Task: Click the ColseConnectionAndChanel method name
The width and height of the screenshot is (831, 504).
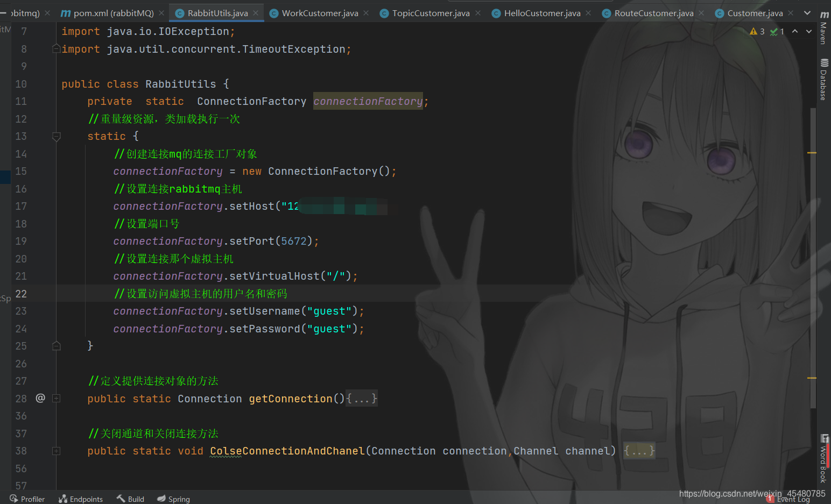Action: click(x=287, y=451)
